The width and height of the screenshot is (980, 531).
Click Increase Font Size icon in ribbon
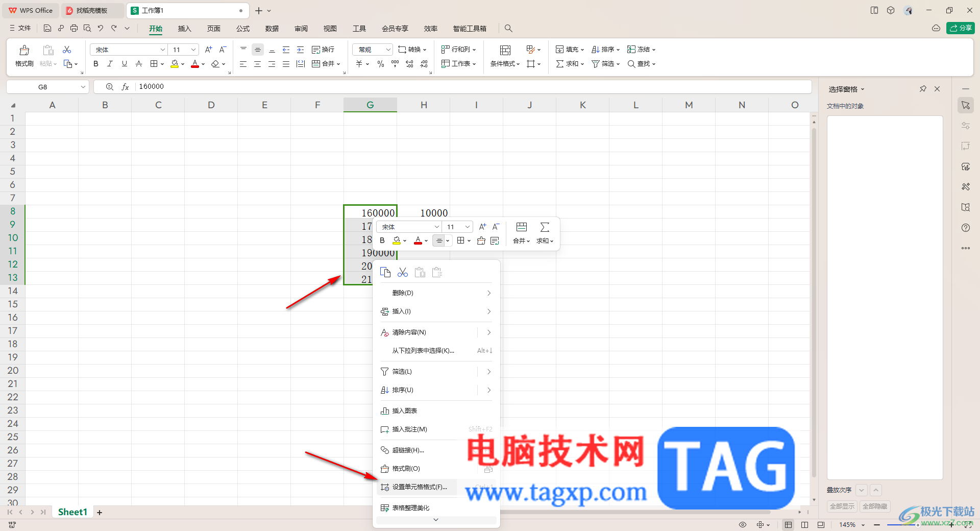208,50
